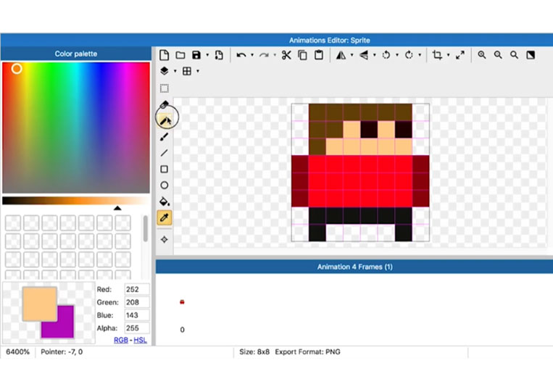Click the revert/reload file icon
The width and height of the screenshot is (553, 392).
coord(219,55)
